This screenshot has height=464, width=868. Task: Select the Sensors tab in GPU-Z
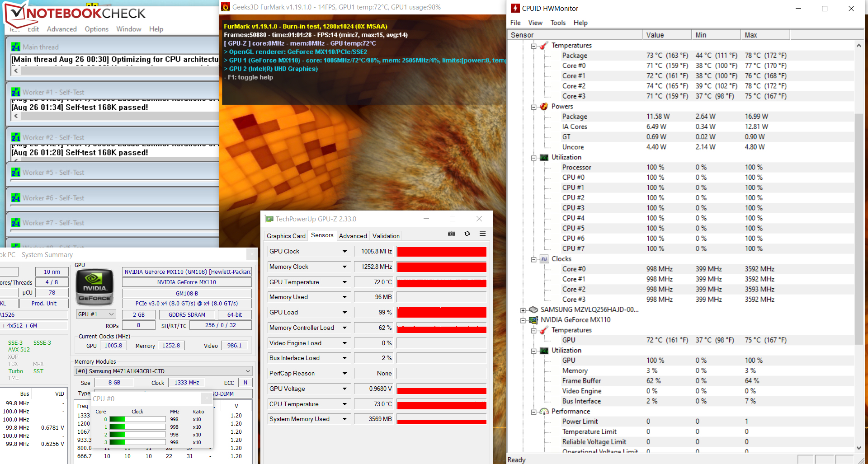(322, 235)
